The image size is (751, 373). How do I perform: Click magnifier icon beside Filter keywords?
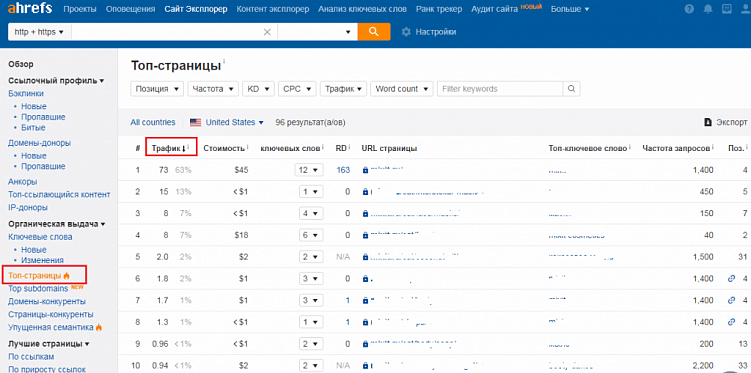(571, 89)
